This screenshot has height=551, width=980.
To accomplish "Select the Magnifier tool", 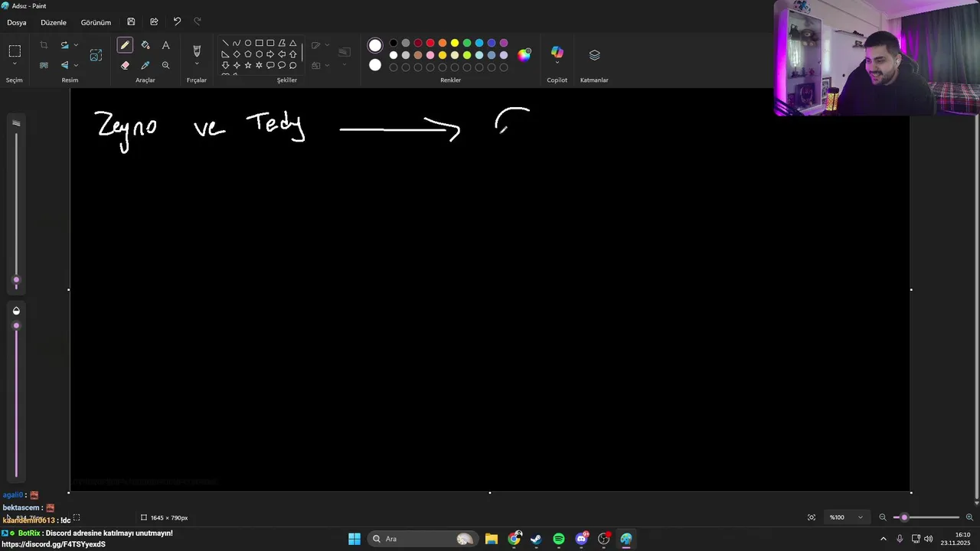I will [x=165, y=65].
